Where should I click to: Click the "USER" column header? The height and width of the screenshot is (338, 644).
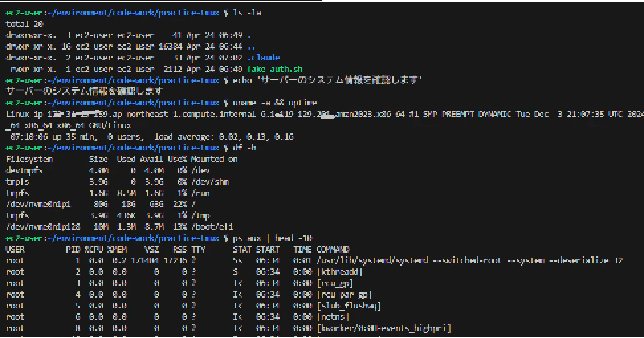(x=15, y=249)
